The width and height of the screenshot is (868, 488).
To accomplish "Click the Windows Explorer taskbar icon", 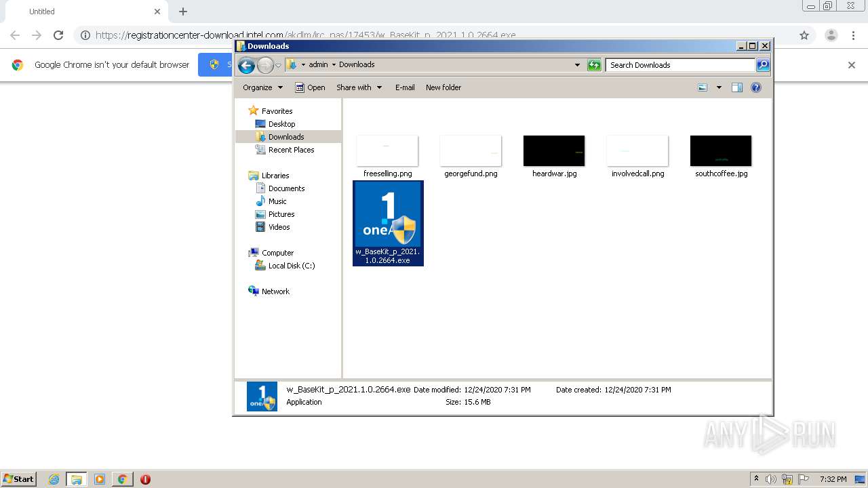I will 76,479.
